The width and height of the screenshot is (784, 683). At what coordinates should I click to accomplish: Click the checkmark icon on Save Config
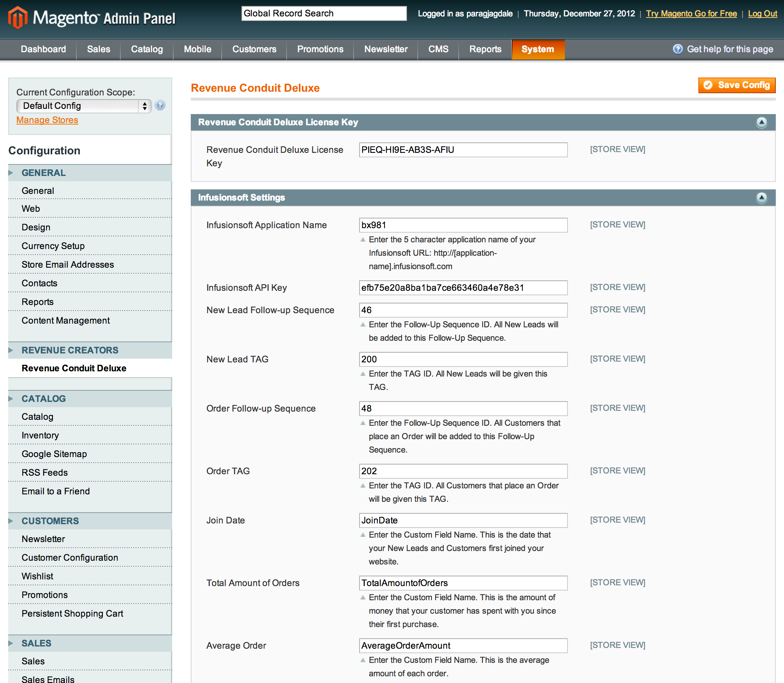coord(709,85)
